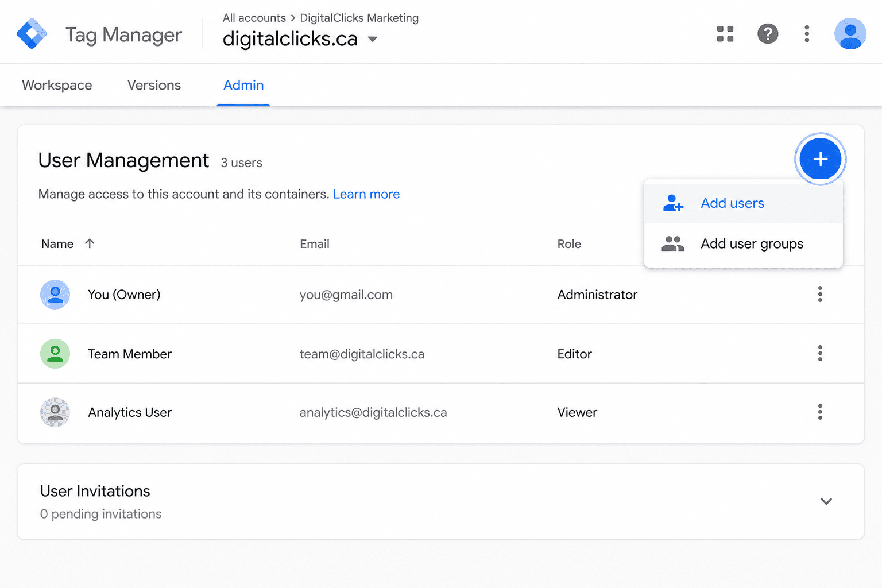Open the actions menu for Analytics User
Viewport: 882px width, 588px height.
[820, 412]
